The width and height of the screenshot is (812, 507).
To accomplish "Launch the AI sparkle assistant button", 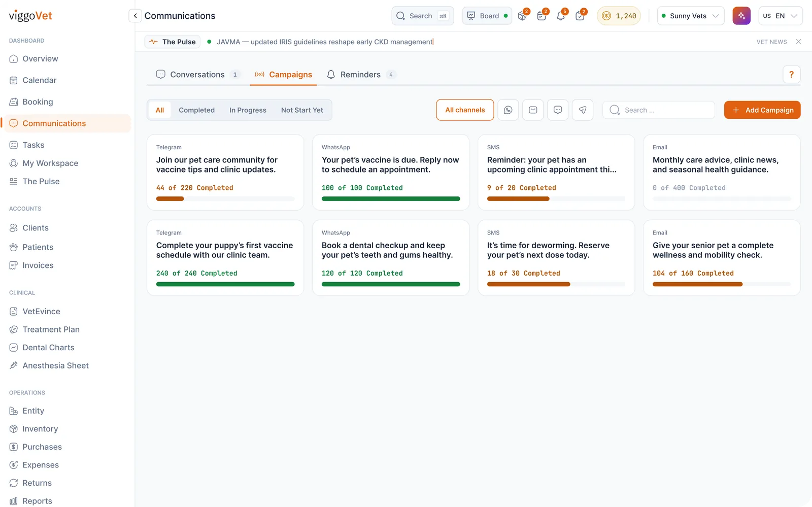I will tap(741, 16).
